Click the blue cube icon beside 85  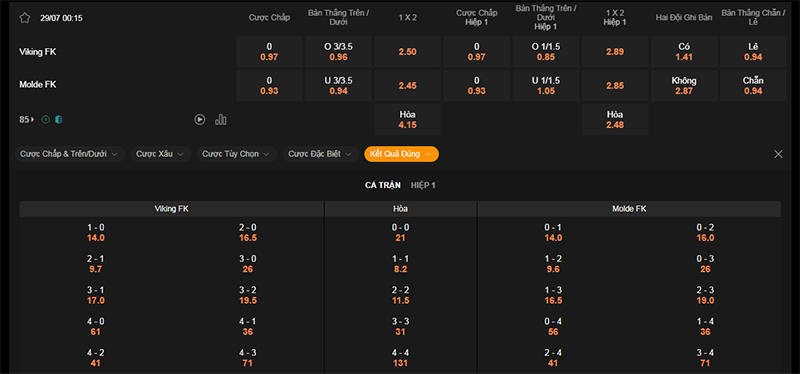tap(59, 119)
